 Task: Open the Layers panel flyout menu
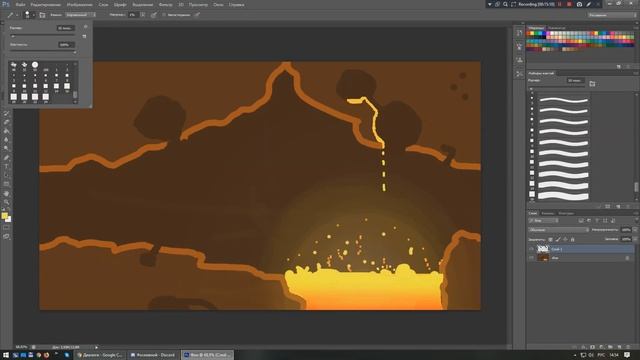pos(636,213)
